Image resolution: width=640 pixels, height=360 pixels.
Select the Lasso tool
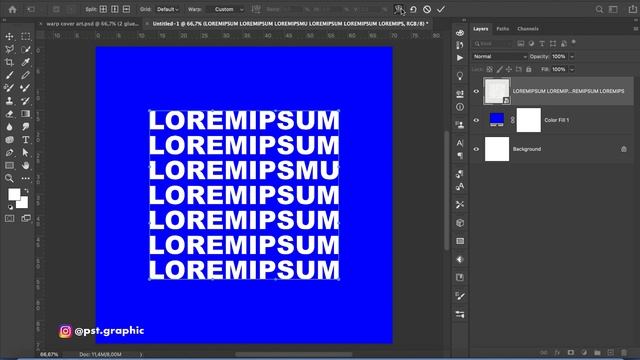pos(9,49)
